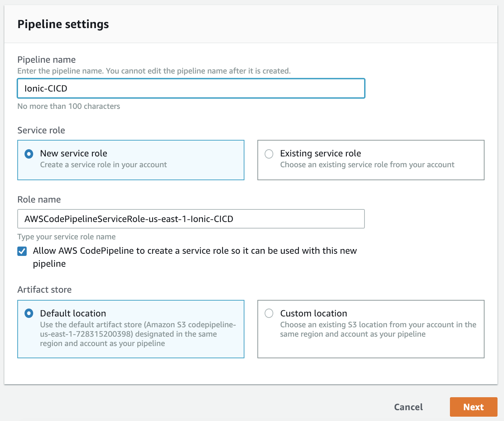Click the 'Artifact store' section label

(x=44, y=289)
